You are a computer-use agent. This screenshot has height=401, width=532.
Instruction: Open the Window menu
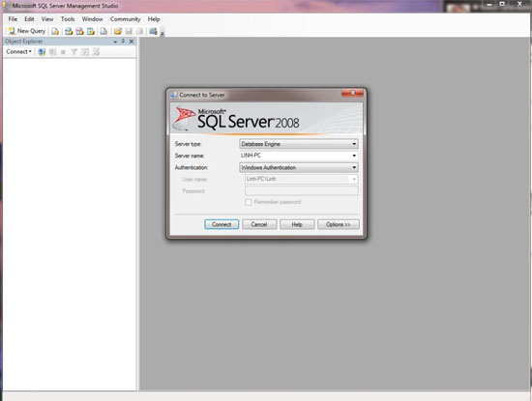click(x=92, y=19)
